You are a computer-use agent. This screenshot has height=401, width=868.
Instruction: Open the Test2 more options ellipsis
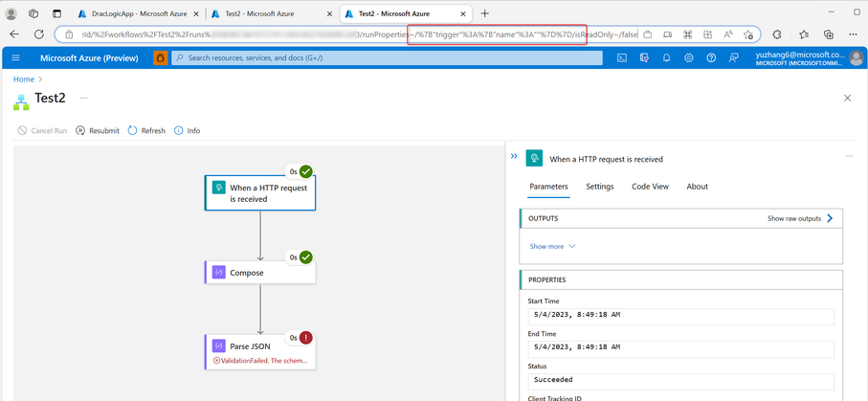click(83, 98)
